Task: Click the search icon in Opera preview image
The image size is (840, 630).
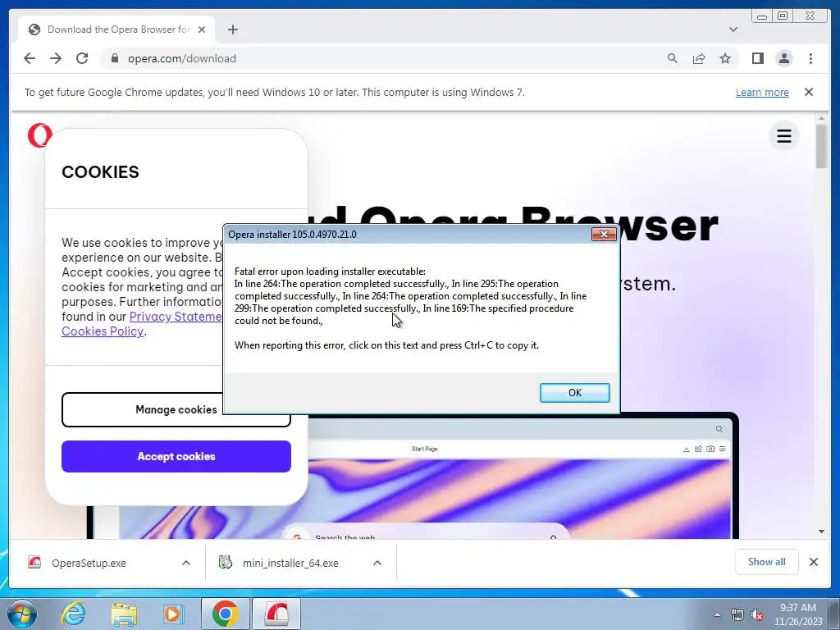Action: pyautogui.click(x=719, y=429)
